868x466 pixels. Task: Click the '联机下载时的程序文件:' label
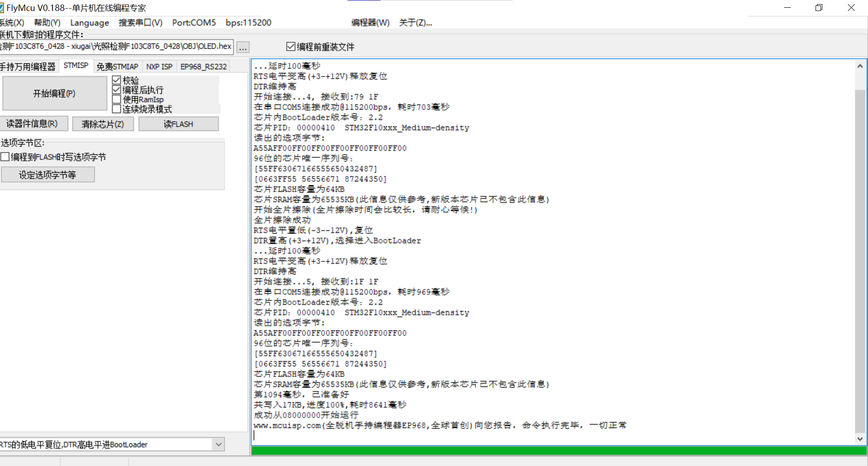click(x=42, y=35)
